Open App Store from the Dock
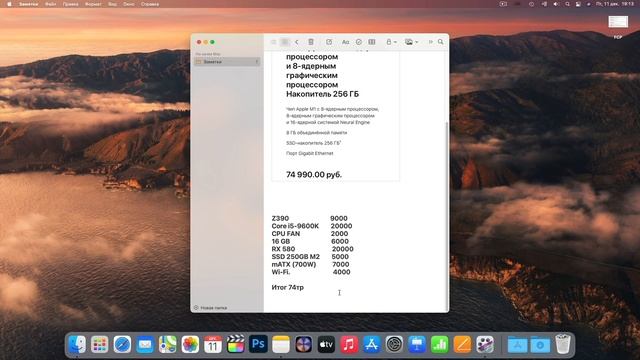640x360 pixels. tap(371, 344)
